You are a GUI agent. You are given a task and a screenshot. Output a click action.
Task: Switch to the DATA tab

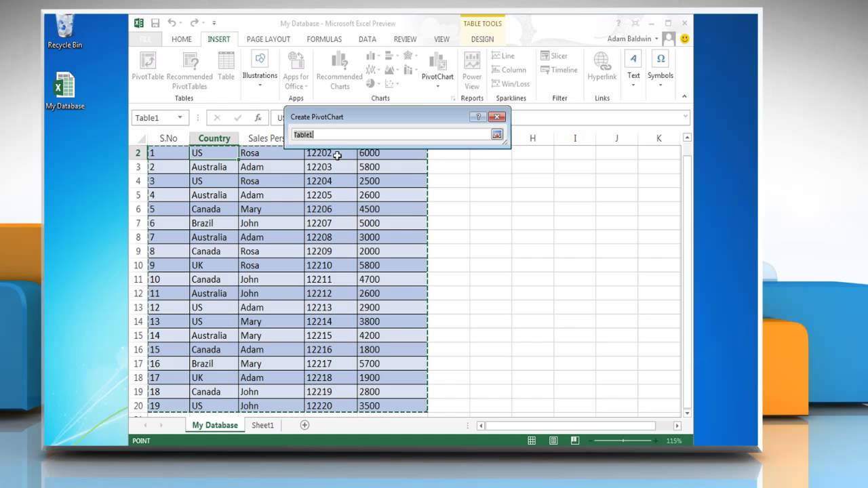(368, 39)
